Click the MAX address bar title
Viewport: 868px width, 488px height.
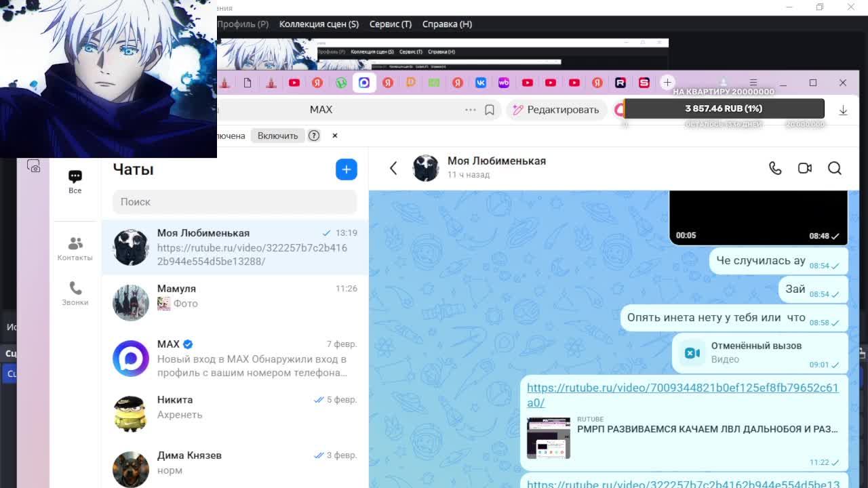pos(321,110)
